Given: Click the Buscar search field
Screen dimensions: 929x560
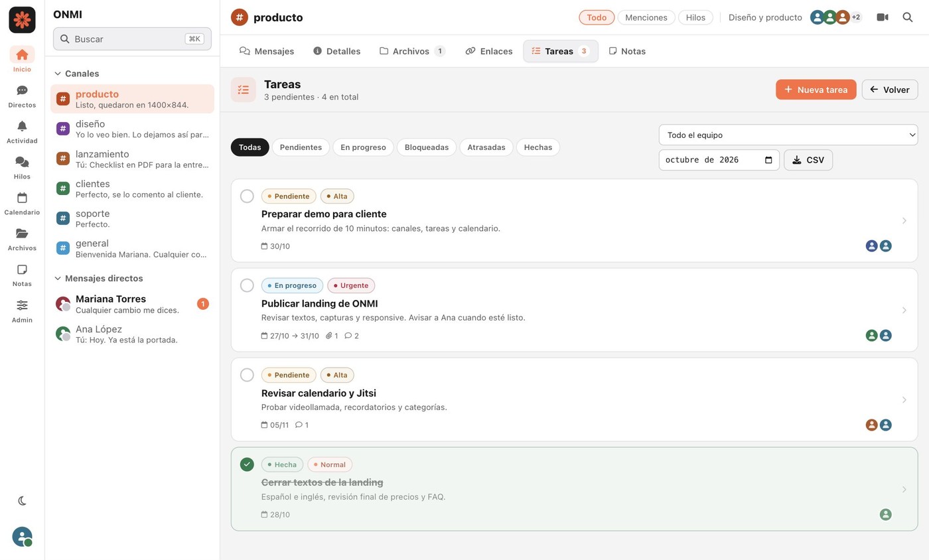Looking at the screenshot, I should point(132,38).
